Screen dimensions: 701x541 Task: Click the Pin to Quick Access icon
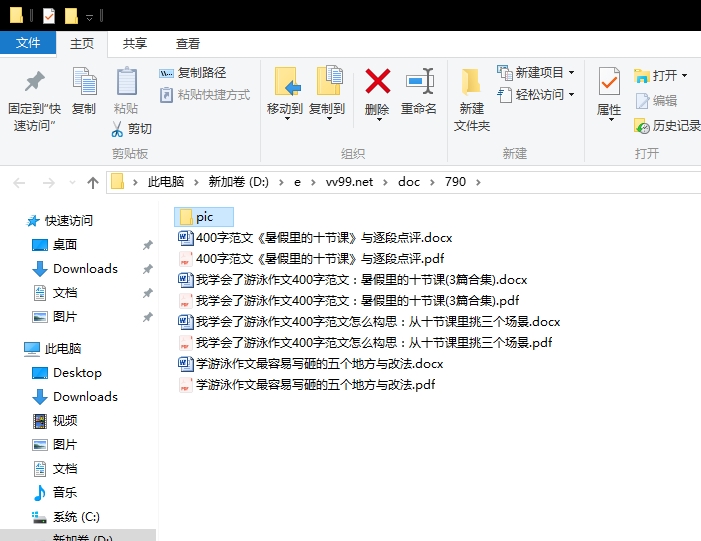click(x=34, y=82)
